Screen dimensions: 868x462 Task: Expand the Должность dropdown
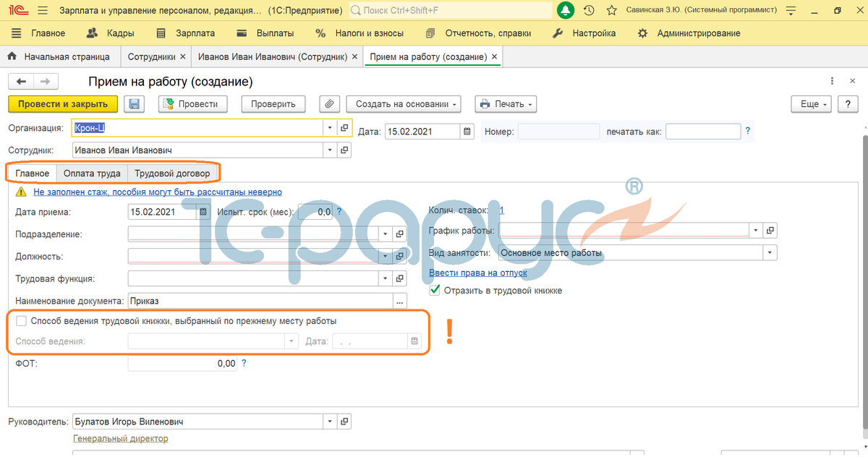[386, 256]
